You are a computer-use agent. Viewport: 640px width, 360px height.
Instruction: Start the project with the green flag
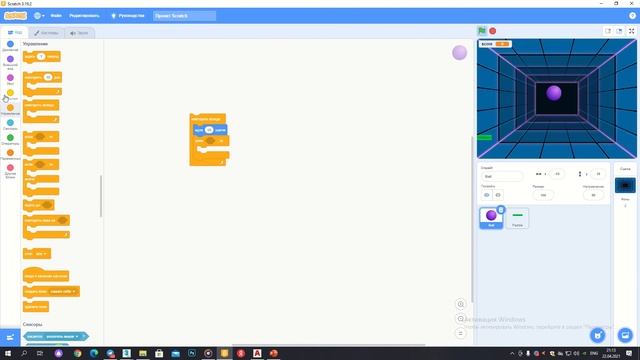(482, 31)
